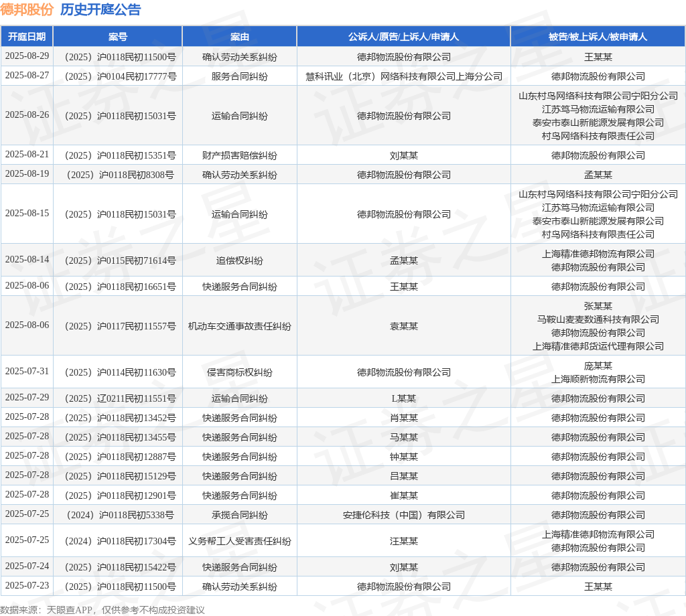Viewport: 686px width, 616px height.
Task: Select the 开庭日期 column header
Action: [x=27, y=37]
